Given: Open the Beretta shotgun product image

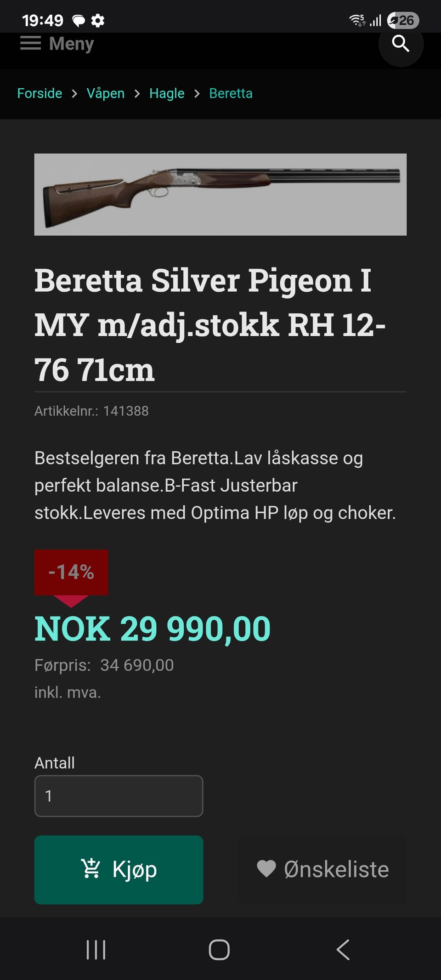Looking at the screenshot, I should (220, 194).
